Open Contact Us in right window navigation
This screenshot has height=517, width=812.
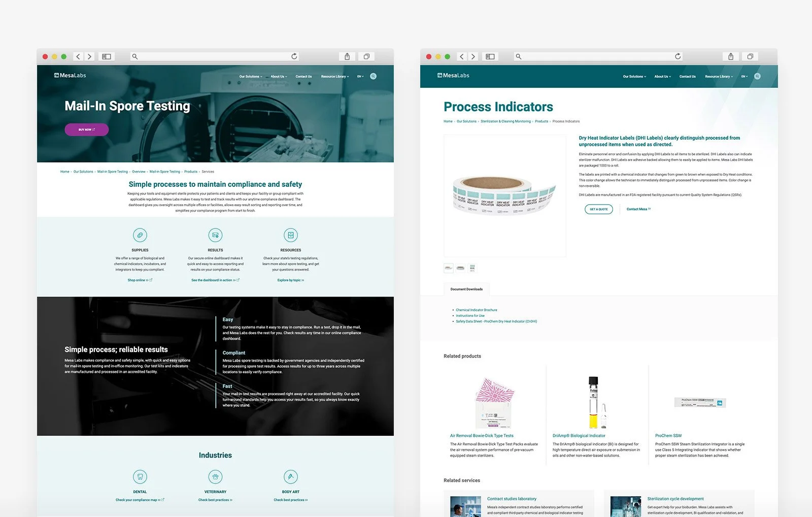coord(687,77)
